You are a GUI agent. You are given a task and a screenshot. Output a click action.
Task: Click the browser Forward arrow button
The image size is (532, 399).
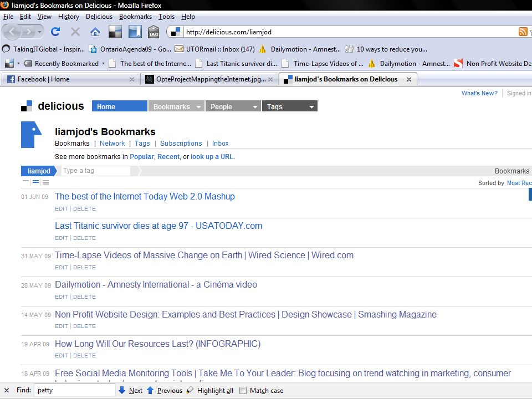point(28,32)
